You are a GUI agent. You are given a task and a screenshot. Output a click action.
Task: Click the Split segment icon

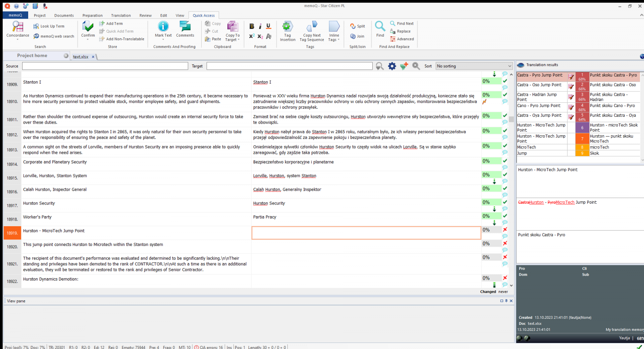357,26
